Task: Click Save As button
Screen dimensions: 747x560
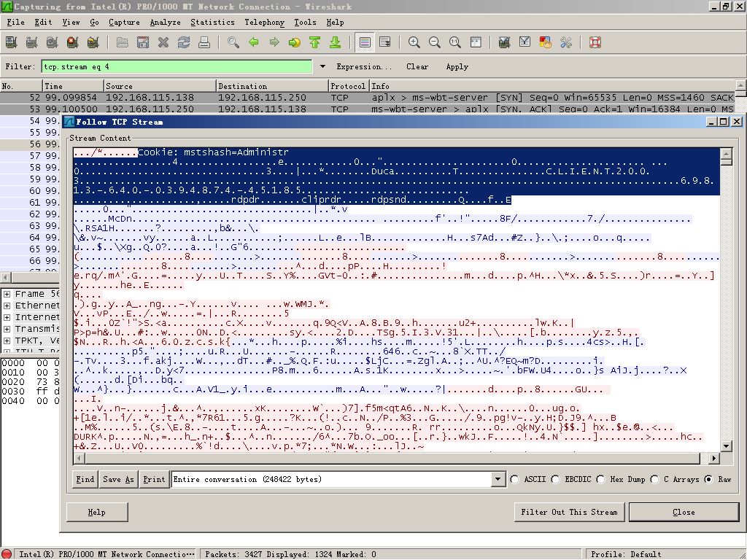Action: click(118, 479)
